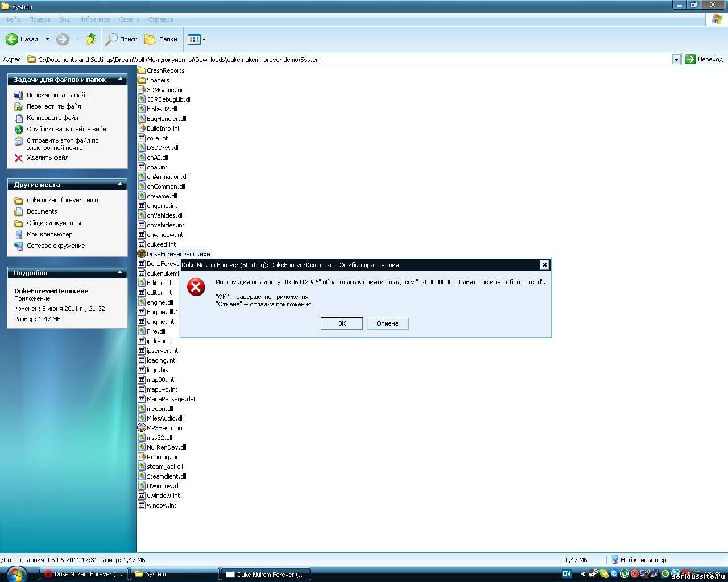
Task: Select DukeForeverDemo.exe application icon
Action: coord(142,254)
